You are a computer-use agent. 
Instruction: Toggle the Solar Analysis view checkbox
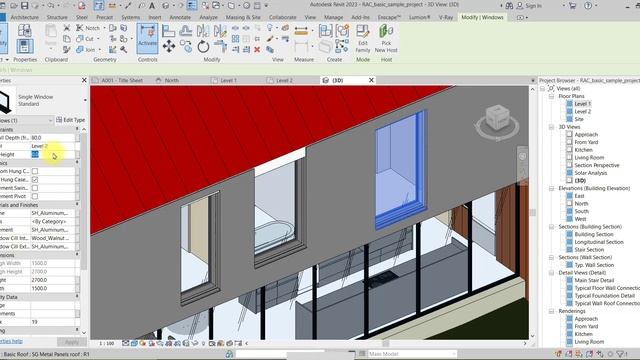(569, 173)
